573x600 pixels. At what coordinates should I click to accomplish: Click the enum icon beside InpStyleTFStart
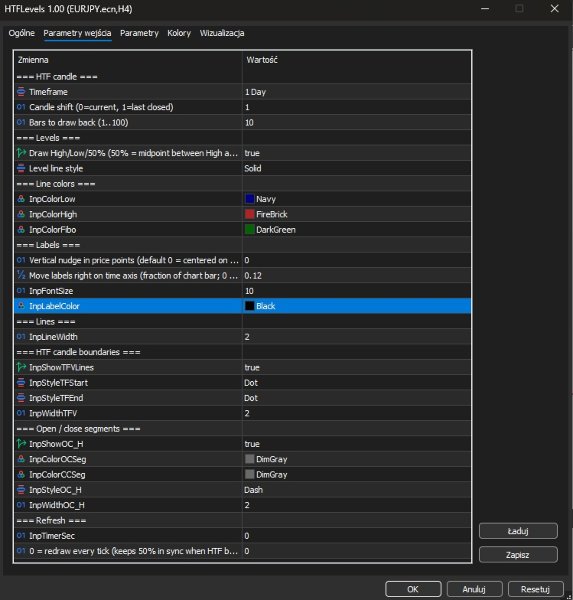click(x=21, y=383)
